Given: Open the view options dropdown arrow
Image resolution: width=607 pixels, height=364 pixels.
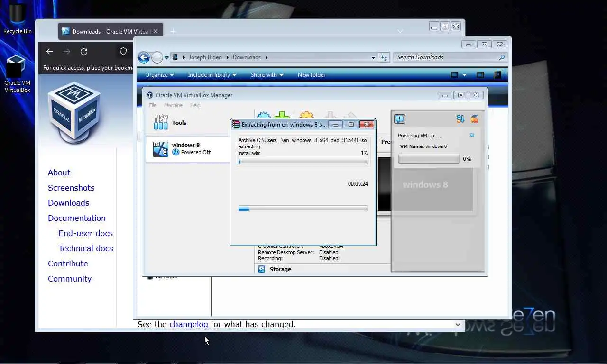Looking at the screenshot, I should [464, 75].
